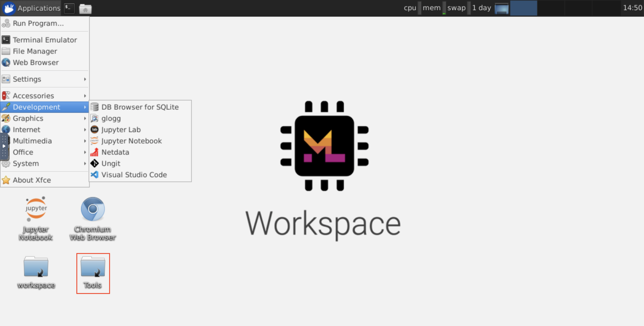Open DB Browser for SQLite

pyautogui.click(x=140, y=107)
